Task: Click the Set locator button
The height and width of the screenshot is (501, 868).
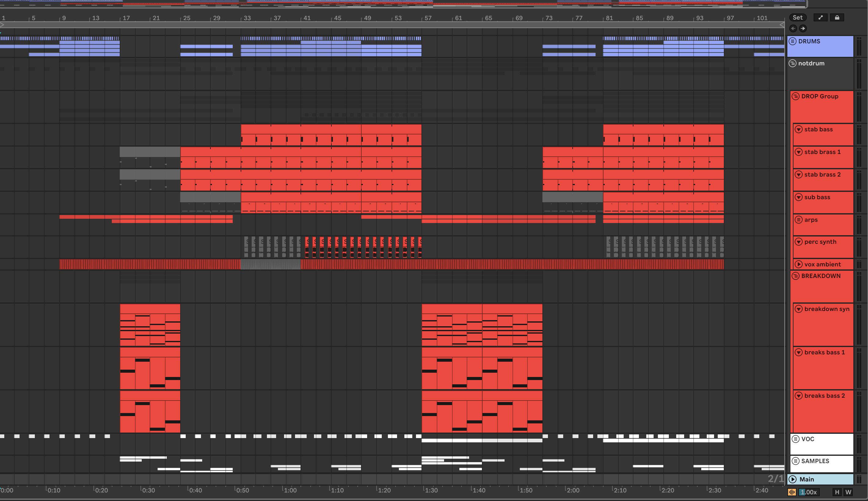Action: click(x=797, y=17)
